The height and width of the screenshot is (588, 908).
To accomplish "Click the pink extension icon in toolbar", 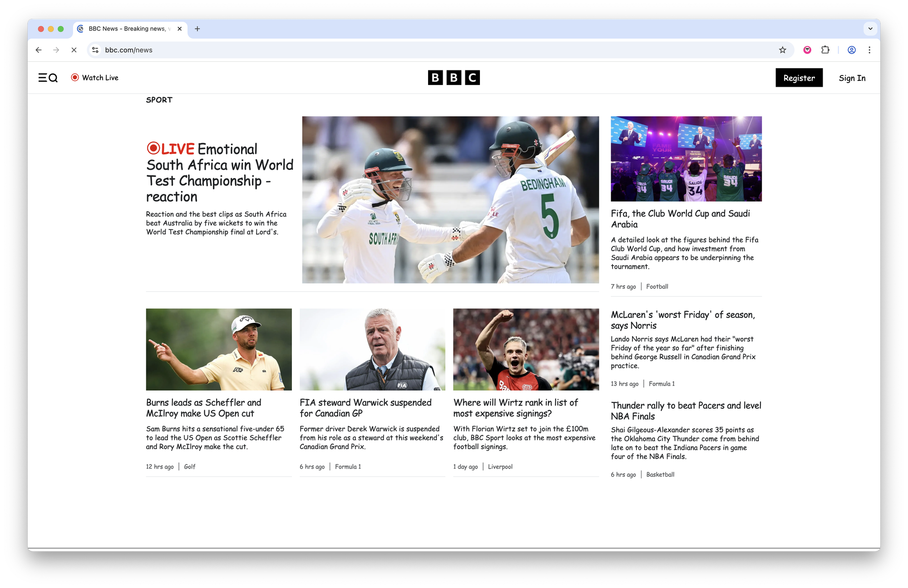I will pos(807,50).
